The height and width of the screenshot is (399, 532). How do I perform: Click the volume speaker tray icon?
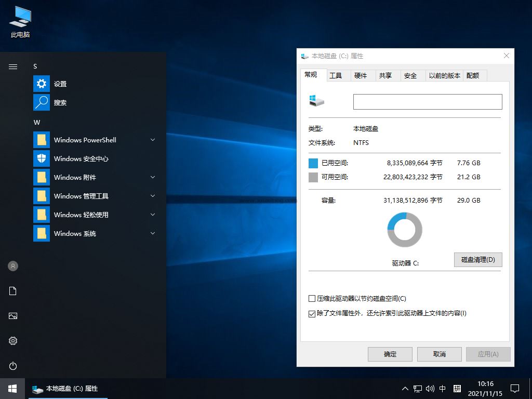coord(430,389)
